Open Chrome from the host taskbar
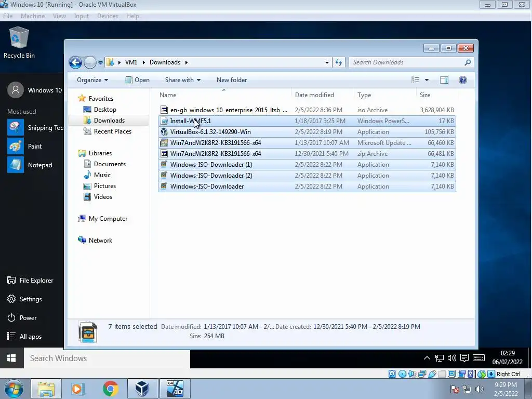Image resolution: width=532 pixels, height=399 pixels. tap(111, 389)
